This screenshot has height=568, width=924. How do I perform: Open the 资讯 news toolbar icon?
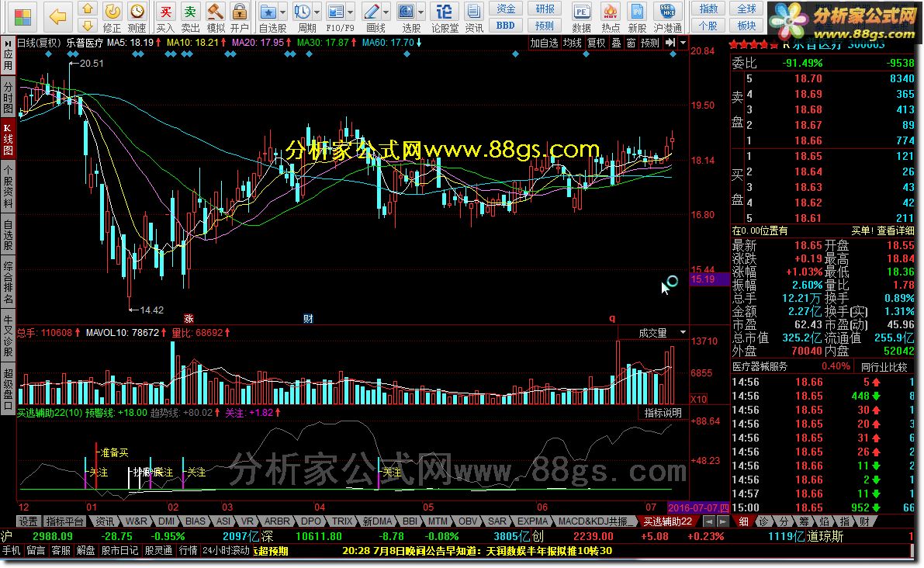tap(474, 17)
